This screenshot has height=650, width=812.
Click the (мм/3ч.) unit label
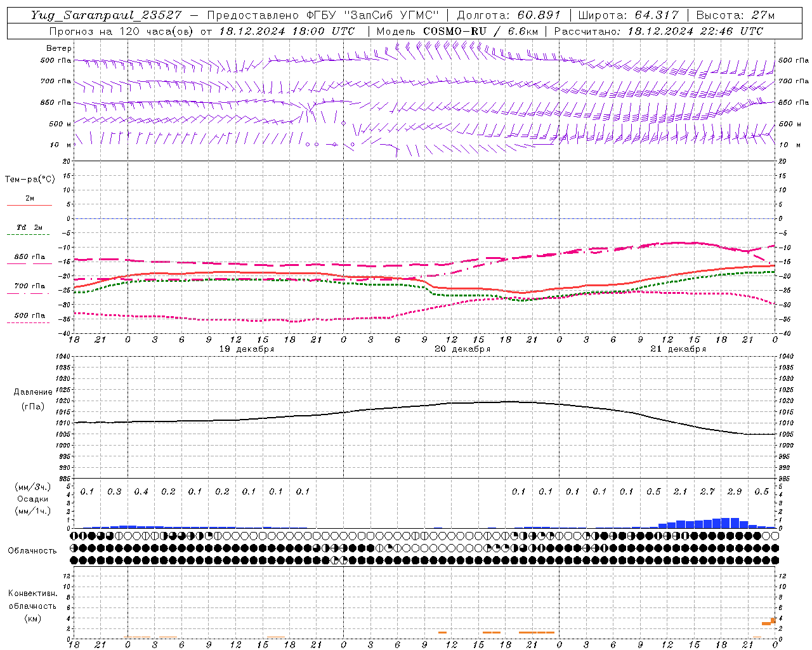(x=33, y=487)
